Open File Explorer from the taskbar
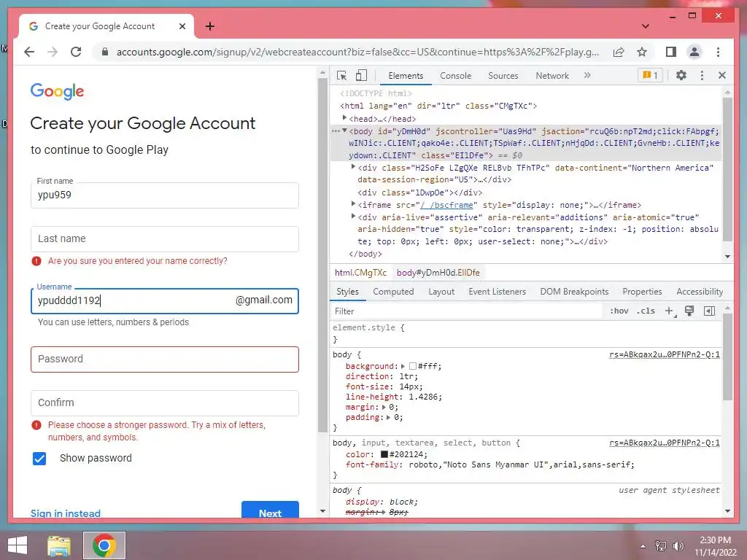This screenshot has width=747, height=560. pos(59,545)
